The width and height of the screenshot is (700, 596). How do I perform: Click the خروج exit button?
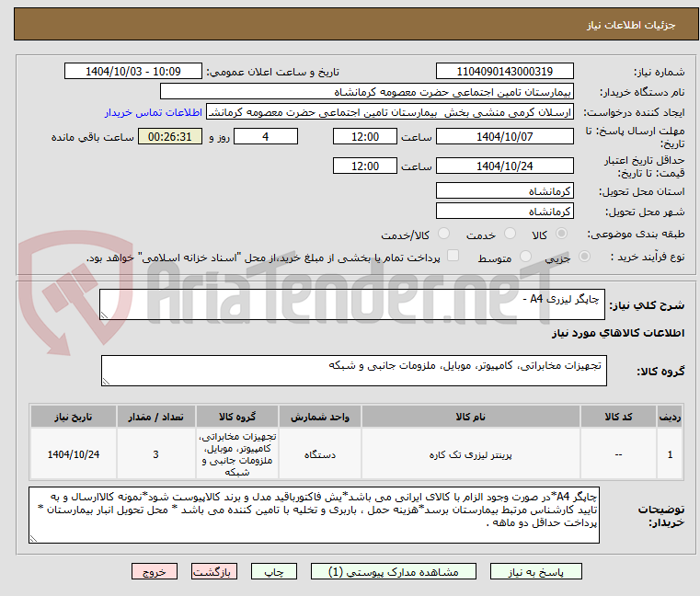pos(154,571)
